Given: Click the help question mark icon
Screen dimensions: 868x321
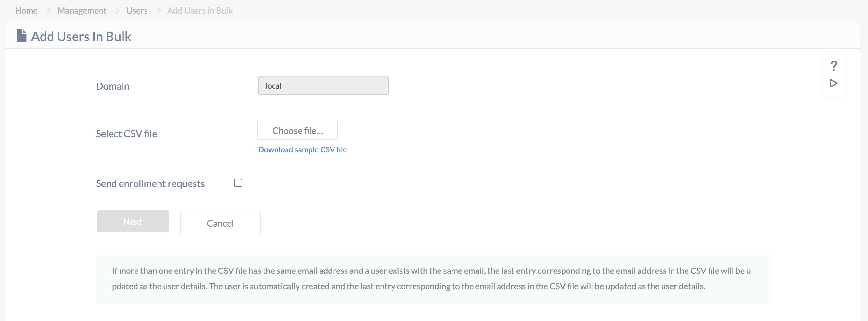Looking at the screenshot, I should click(834, 66).
